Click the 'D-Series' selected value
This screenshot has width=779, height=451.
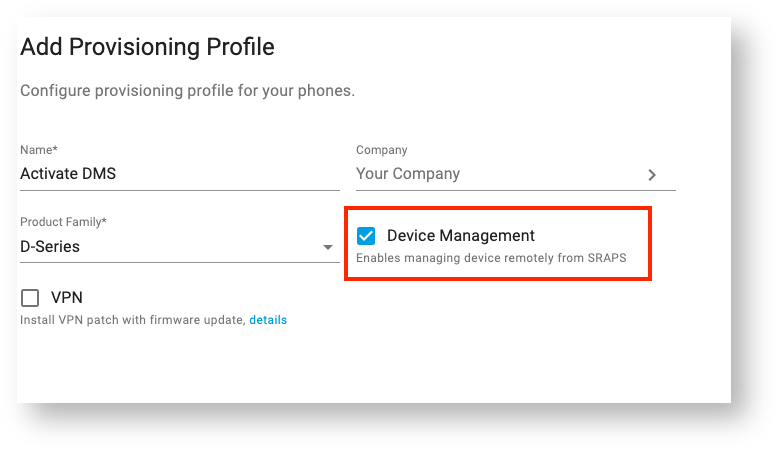click(x=50, y=246)
